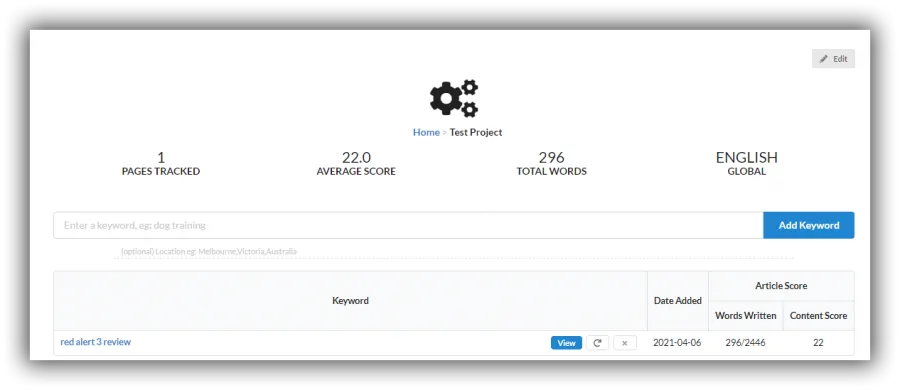Sort by the Keyword column header
This screenshot has height=390, width=900.
[350, 300]
